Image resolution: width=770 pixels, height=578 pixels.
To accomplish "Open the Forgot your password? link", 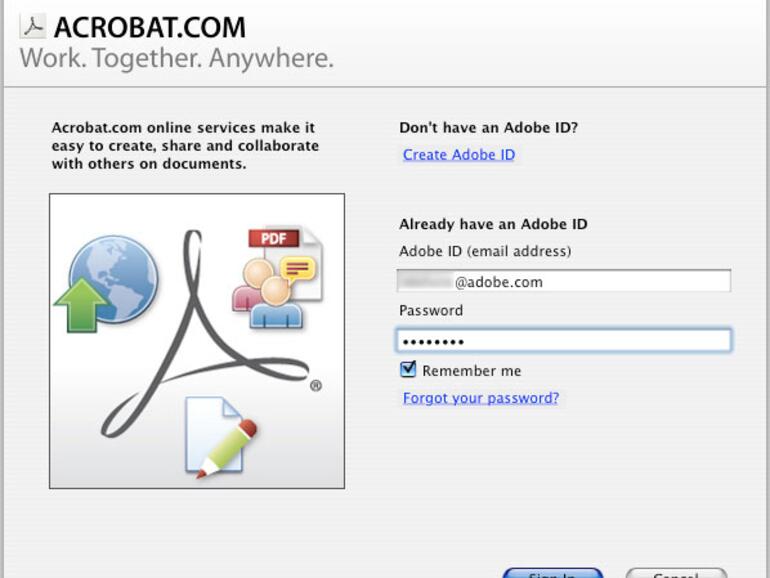I will coord(481,398).
